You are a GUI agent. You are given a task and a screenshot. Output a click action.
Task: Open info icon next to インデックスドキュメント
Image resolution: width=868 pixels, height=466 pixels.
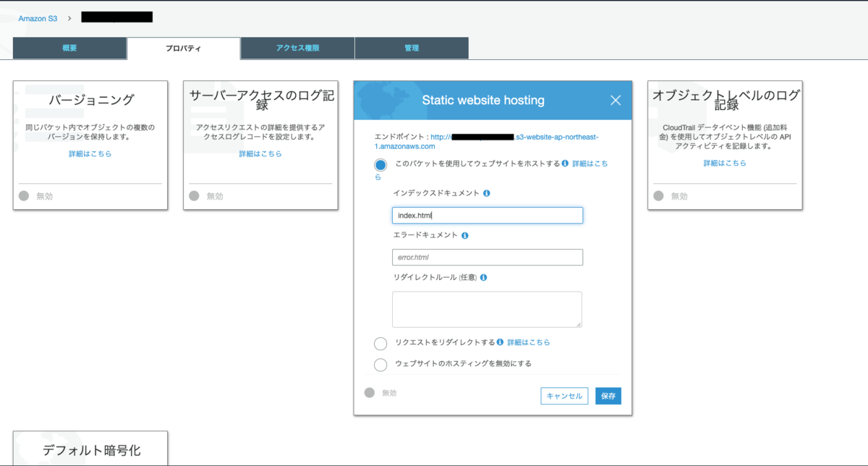[487, 193]
